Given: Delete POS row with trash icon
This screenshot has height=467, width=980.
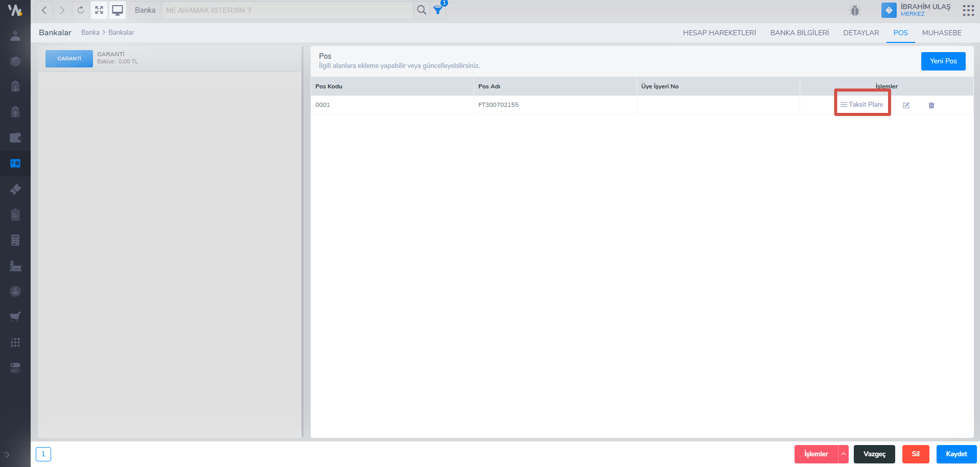Looking at the screenshot, I should 931,105.
